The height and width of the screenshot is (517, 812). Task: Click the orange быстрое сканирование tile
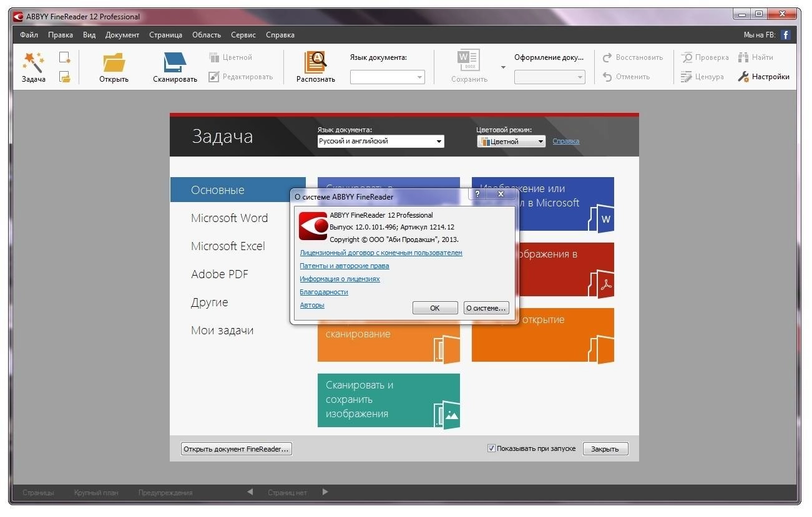coord(389,343)
